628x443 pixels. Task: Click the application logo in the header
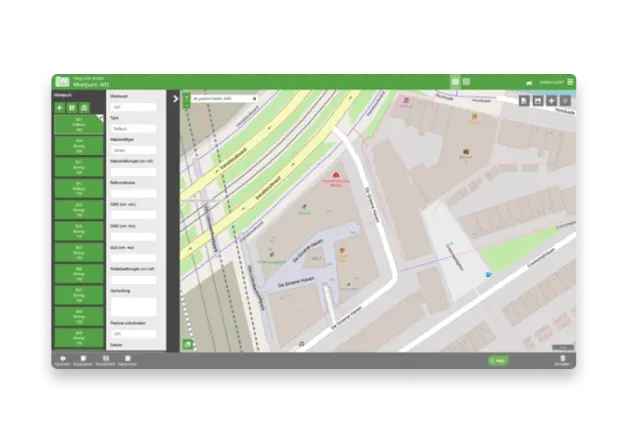click(62, 82)
